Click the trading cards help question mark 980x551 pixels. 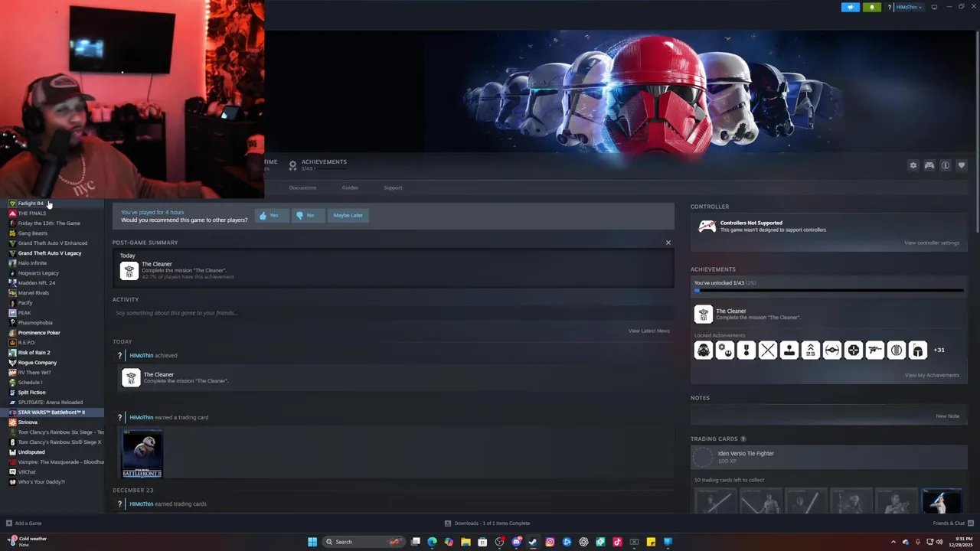point(743,439)
